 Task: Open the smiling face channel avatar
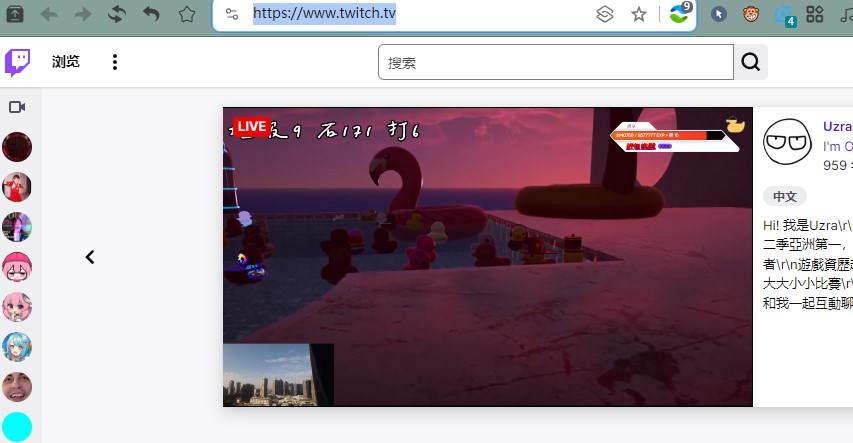click(x=17, y=387)
